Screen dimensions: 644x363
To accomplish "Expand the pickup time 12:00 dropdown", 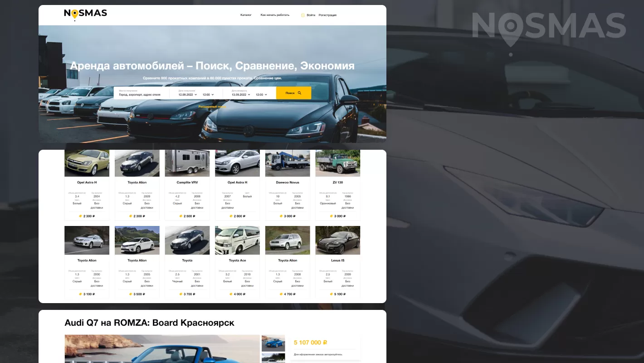I will [x=208, y=95].
